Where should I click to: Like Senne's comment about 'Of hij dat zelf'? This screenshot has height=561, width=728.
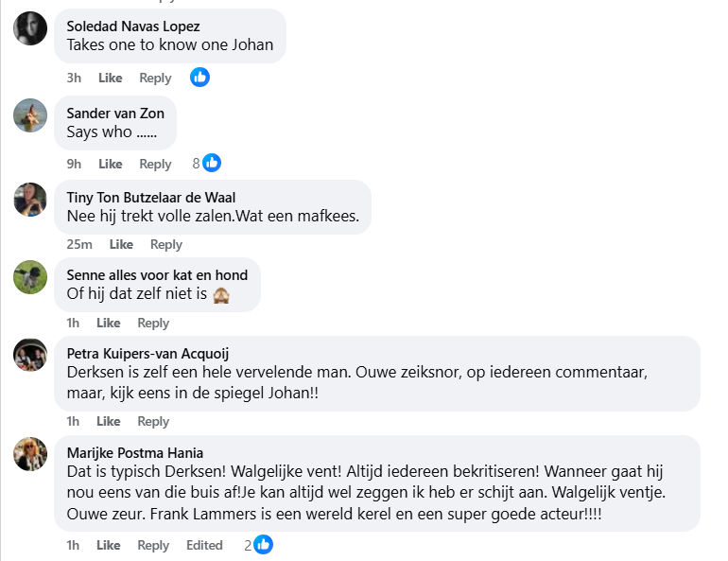click(x=109, y=323)
